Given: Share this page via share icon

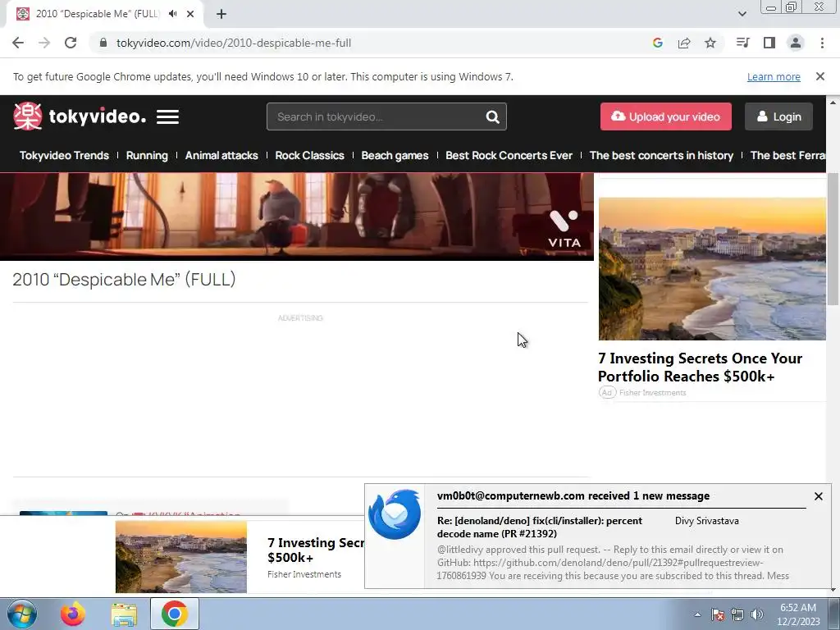Looking at the screenshot, I should click(x=684, y=43).
